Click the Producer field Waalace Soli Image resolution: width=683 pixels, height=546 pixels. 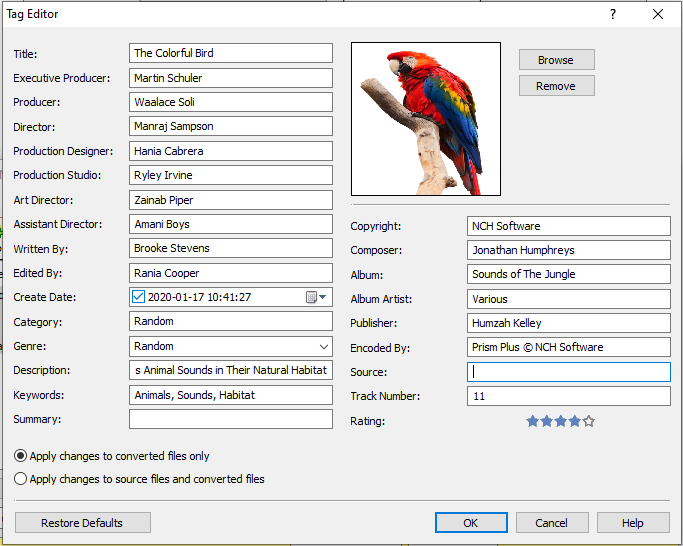pyautogui.click(x=231, y=102)
